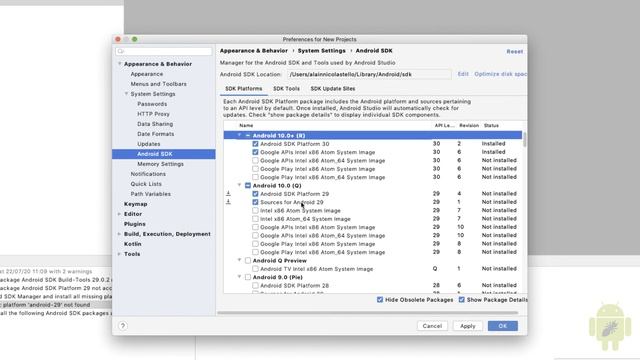The image size is (640, 360).
Task: Open Quick Lists settings
Action: (146, 184)
